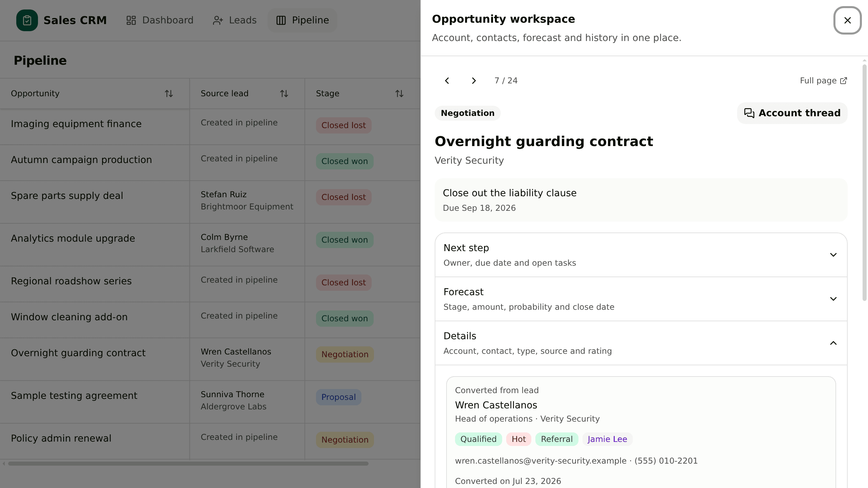Click Negotiation badge for Policy admin renewal
This screenshot has height=488, width=868.
[345, 440]
